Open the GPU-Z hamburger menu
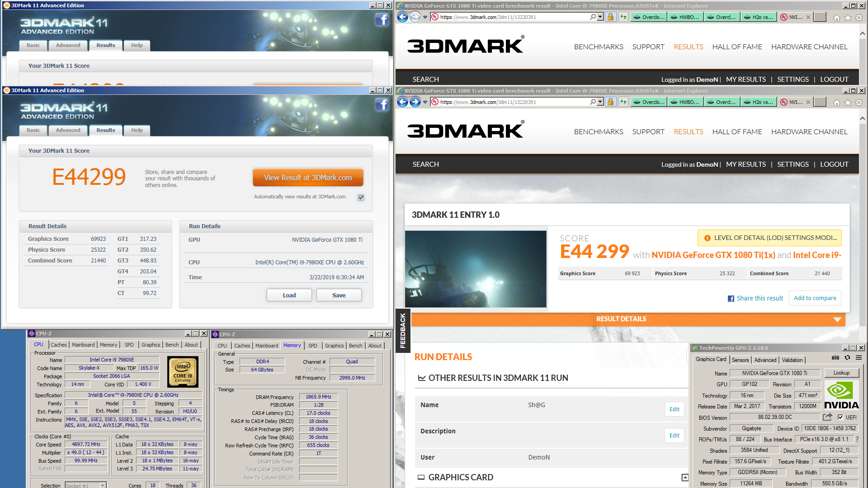The height and width of the screenshot is (488, 868). click(859, 357)
